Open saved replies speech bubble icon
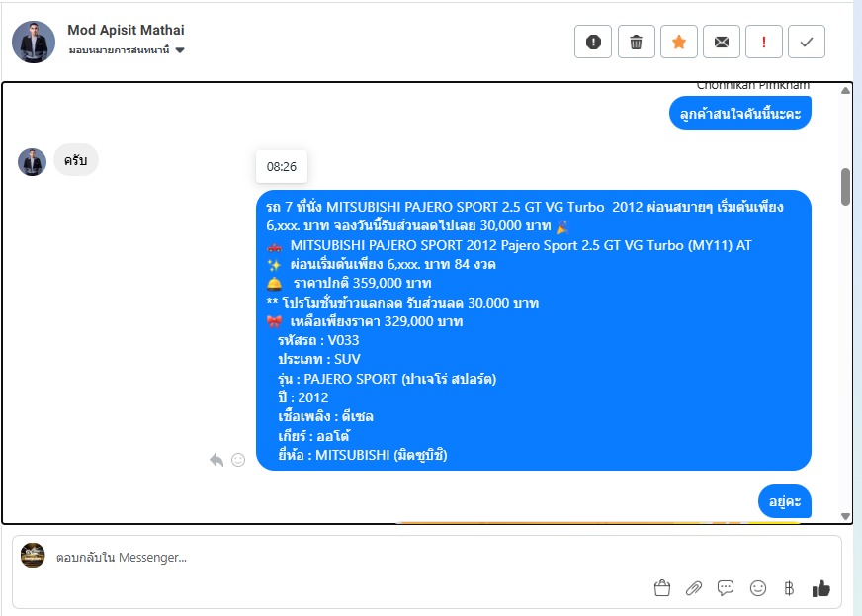Screen dimensions: 862x616 pyautogui.click(x=726, y=588)
